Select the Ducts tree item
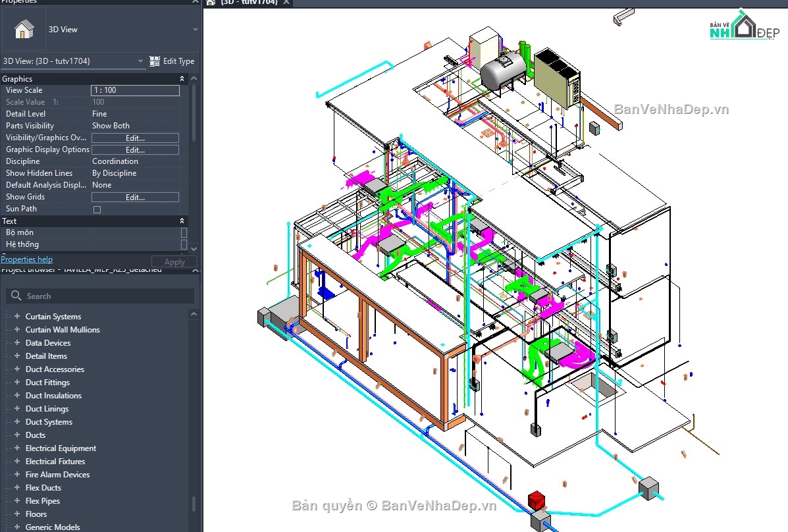788x532 pixels. (35, 435)
